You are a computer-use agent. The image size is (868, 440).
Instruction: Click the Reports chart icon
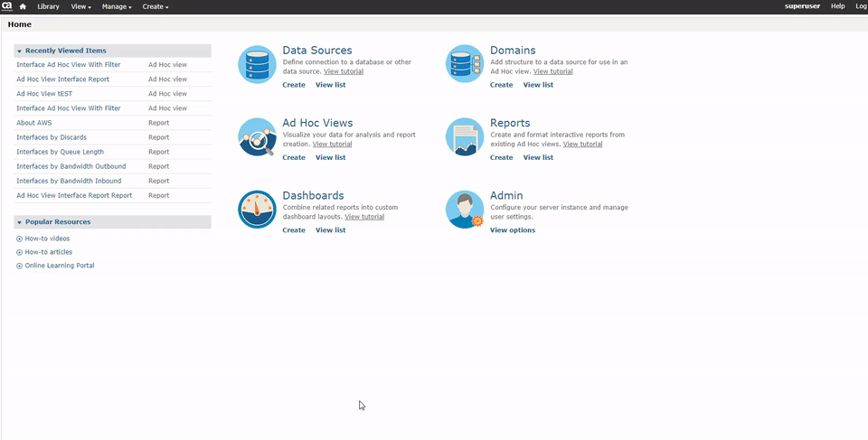click(465, 136)
